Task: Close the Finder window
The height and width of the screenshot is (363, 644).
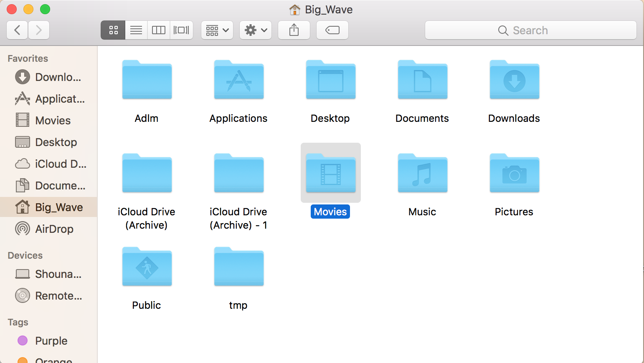Action: (x=12, y=9)
